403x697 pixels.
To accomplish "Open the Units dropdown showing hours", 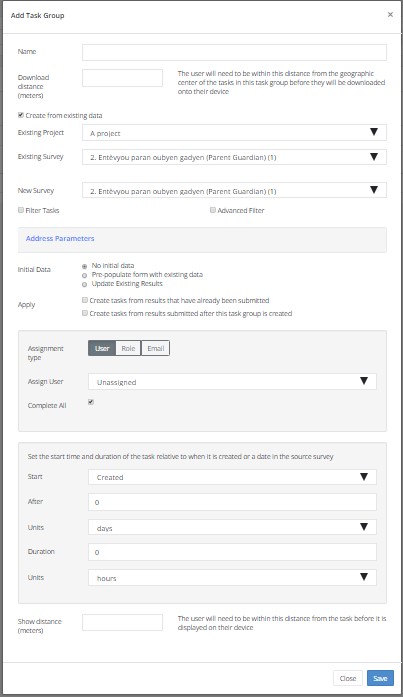I will [x=232, y=577].
